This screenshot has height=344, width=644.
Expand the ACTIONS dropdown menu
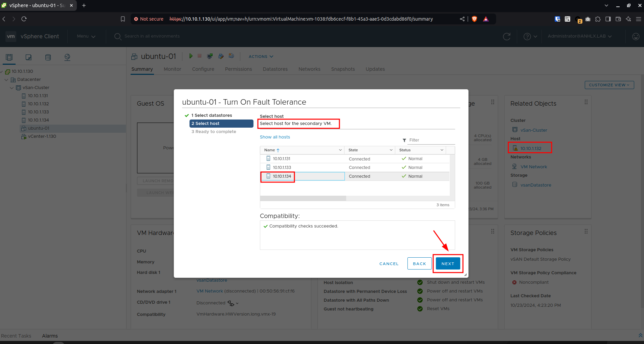click(x=261, y=57)
